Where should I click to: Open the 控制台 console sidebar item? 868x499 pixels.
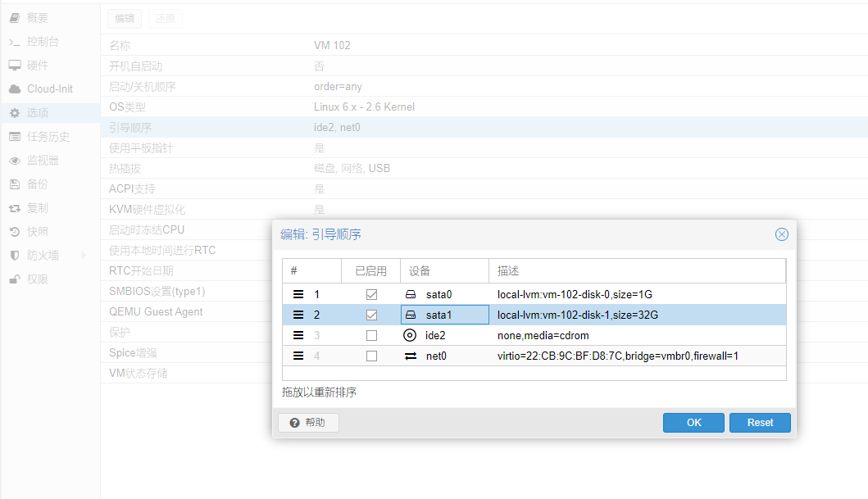[x=43, y=42]
